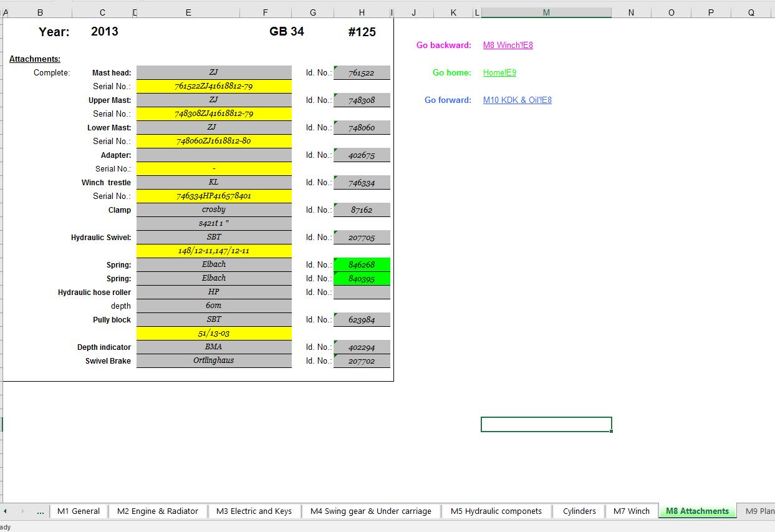Click the M9 Plan sheet tab

pos(757,511)
